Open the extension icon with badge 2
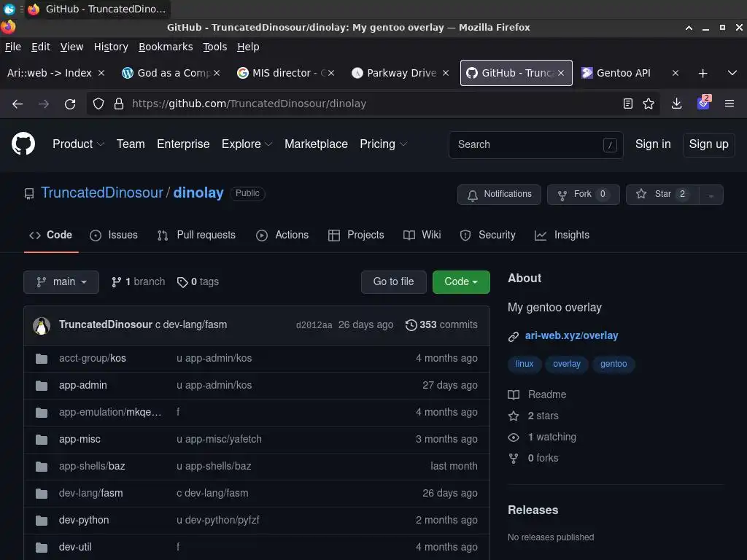 704,103
